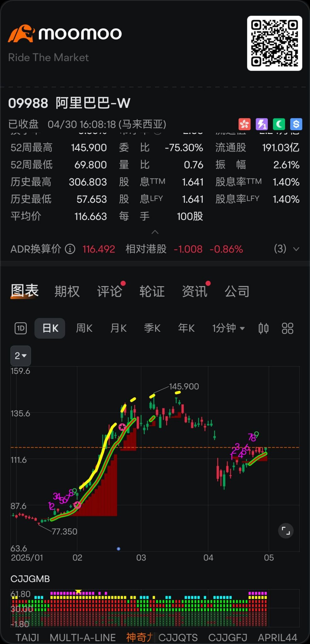Open the 资讯 tab
The height and width of the screenshot is (644, 310).
[194, 291]
